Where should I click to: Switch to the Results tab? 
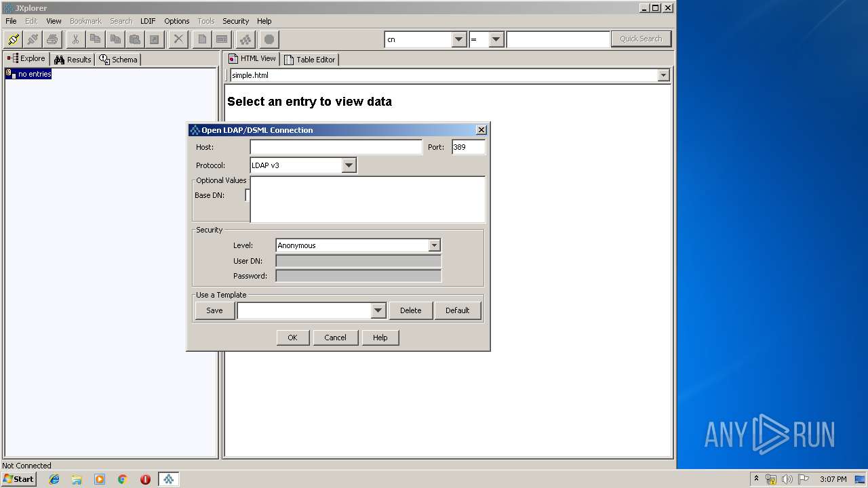tap(73, 60)
